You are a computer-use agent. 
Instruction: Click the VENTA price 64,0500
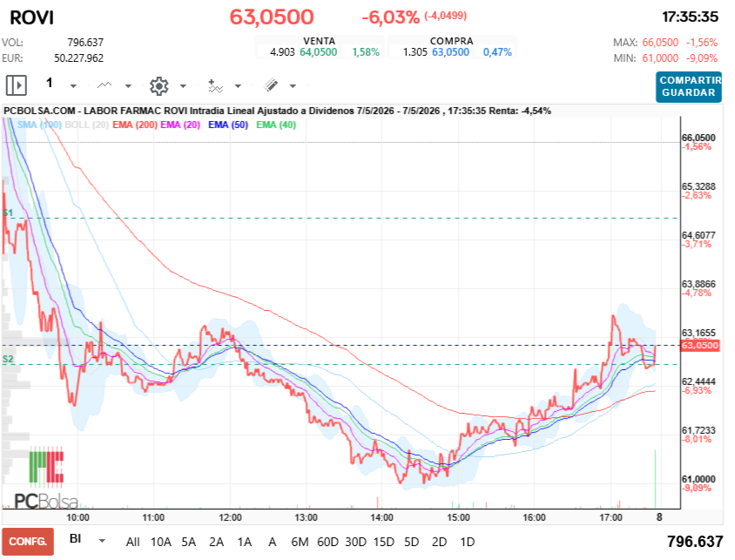coord(318,52)
